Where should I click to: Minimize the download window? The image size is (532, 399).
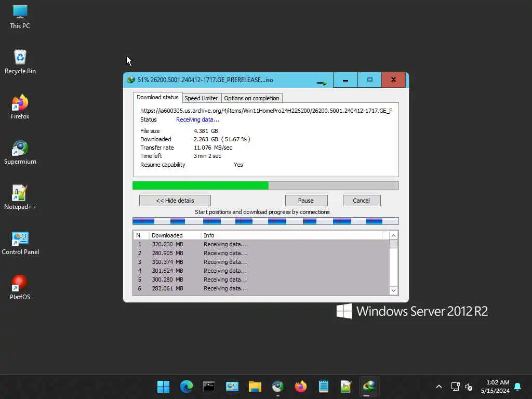point(345,80)
